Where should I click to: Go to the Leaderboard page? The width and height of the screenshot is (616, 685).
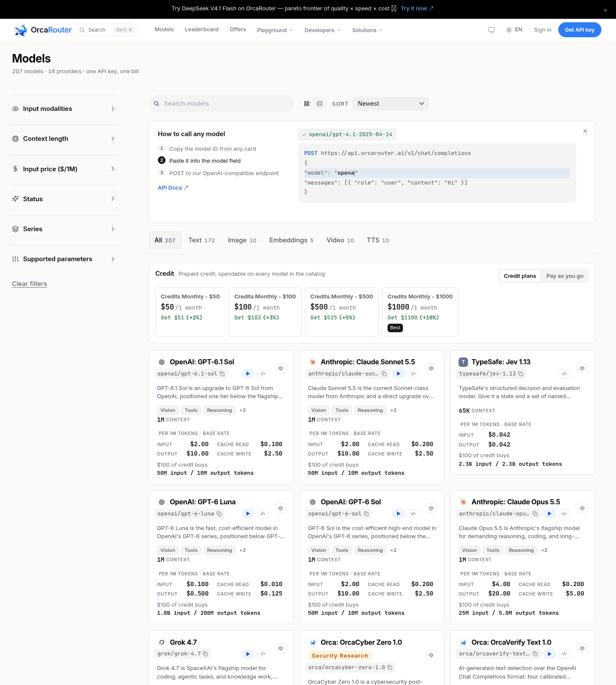tap(201, 30)
